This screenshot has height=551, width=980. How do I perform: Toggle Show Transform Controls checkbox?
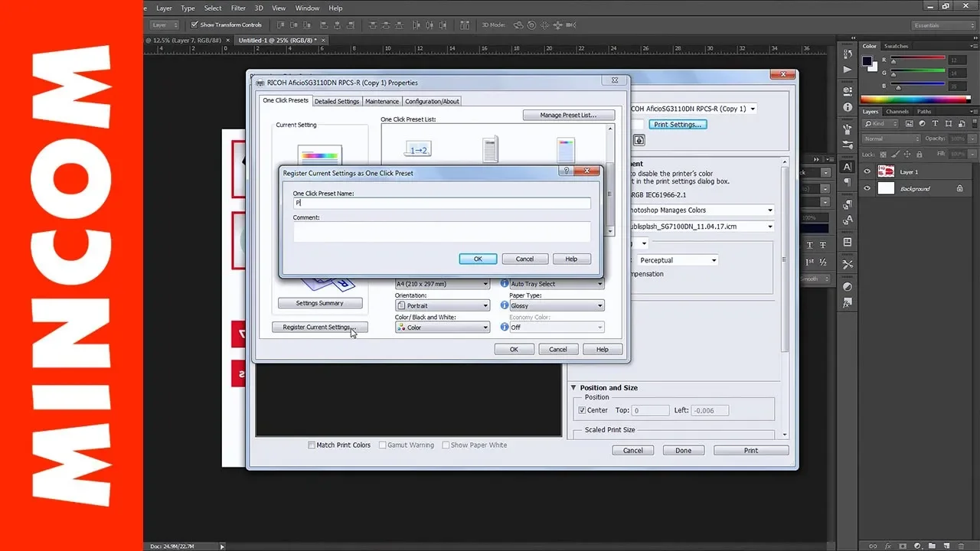[194, 24]
